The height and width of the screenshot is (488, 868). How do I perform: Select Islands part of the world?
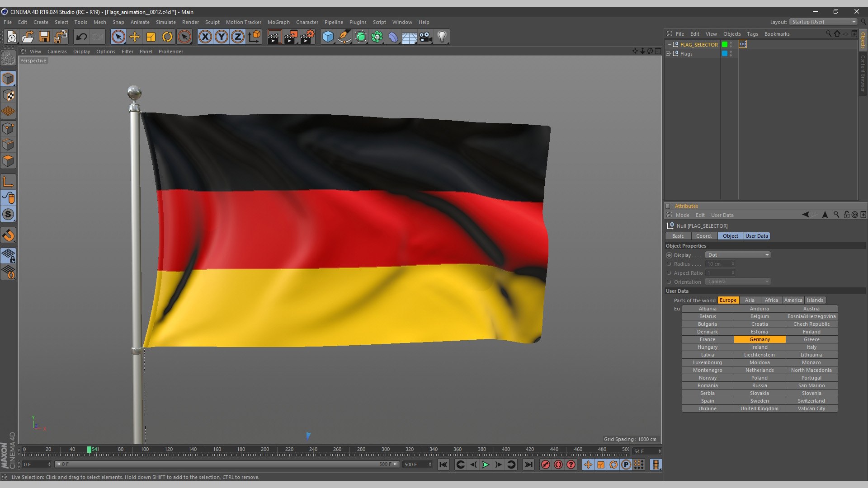click(815, 300)
